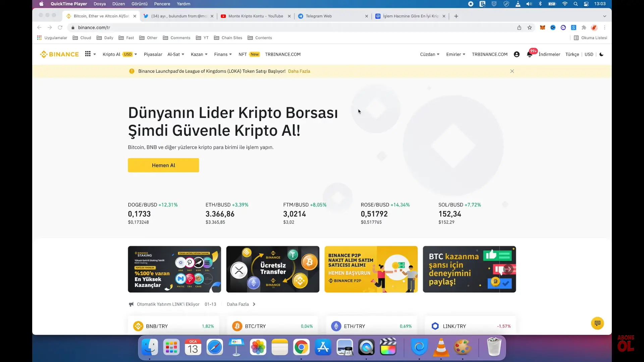Open Finder in the Dock
Screen dimensions: 644x362
coord(150,347)
